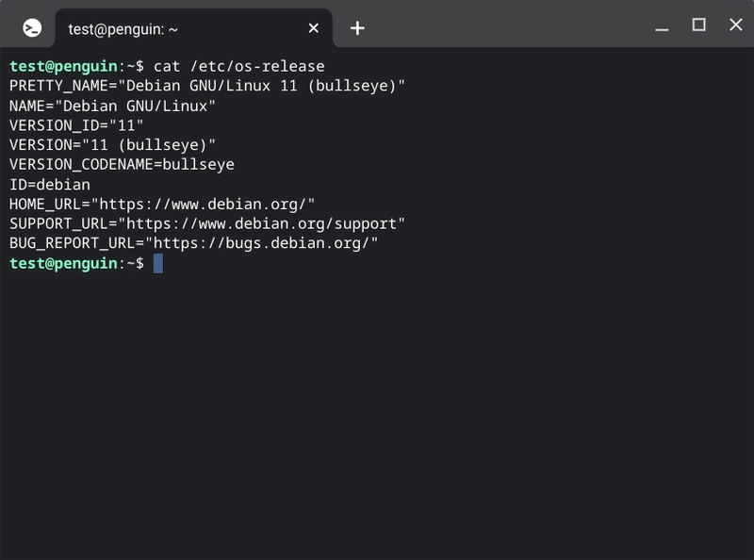Click the Terminal app icon in title bar
Image resolution: width=754 pixels, height=560 pixels.
32,28
